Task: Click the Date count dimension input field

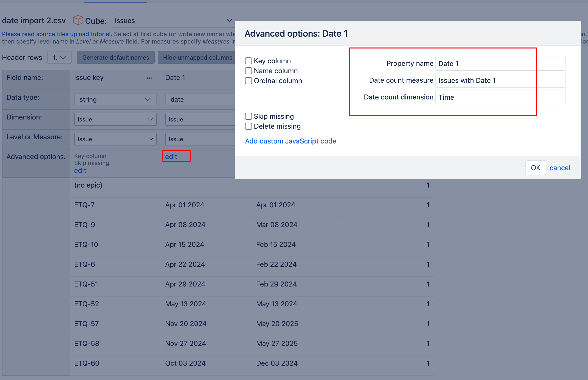Action: [500, 97]
